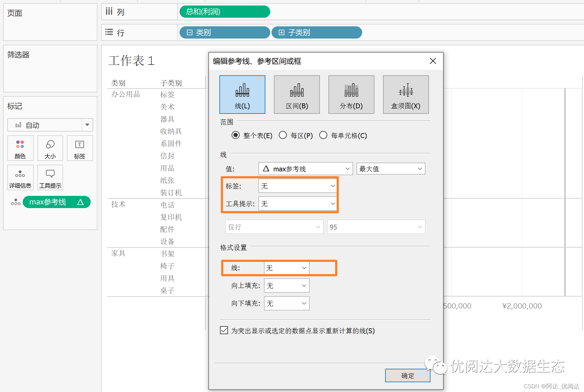Open the 向下填充 fill dropdown
This screenshot has height=392, width=584.
coord(286,303)
